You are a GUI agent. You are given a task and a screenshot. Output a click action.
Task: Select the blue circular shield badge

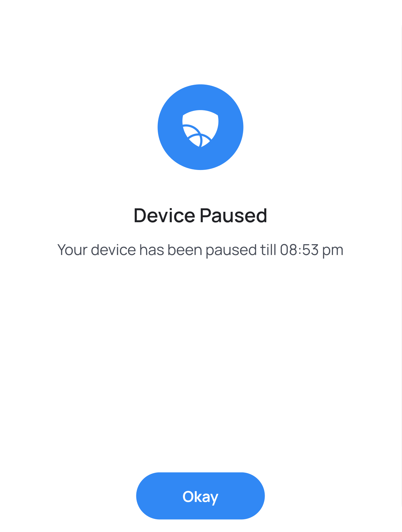[x=200, y=127]
